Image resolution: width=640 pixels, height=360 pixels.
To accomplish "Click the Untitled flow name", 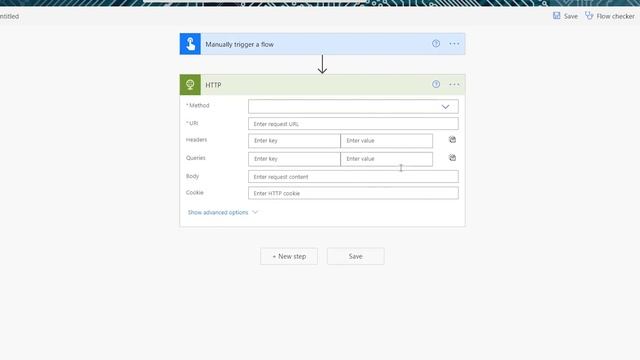I will click(x=9, y=16).
